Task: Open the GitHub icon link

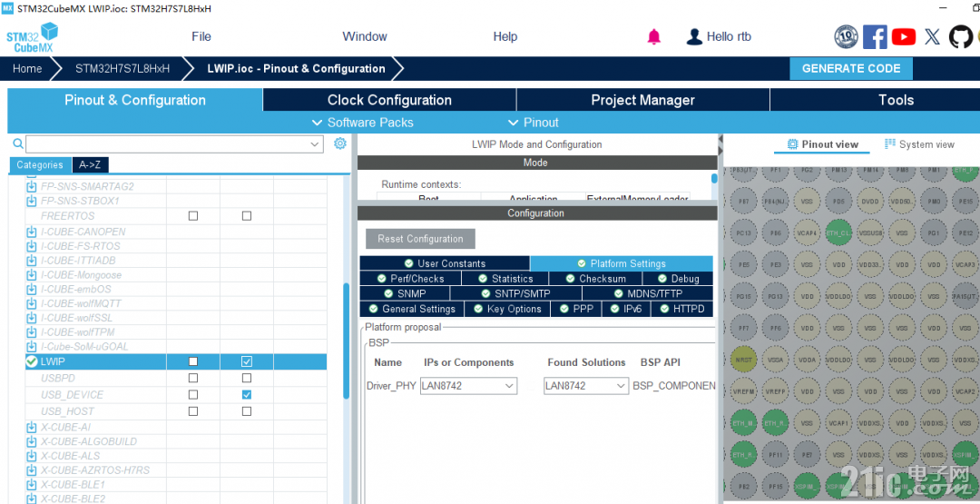Action: [961, 37]
